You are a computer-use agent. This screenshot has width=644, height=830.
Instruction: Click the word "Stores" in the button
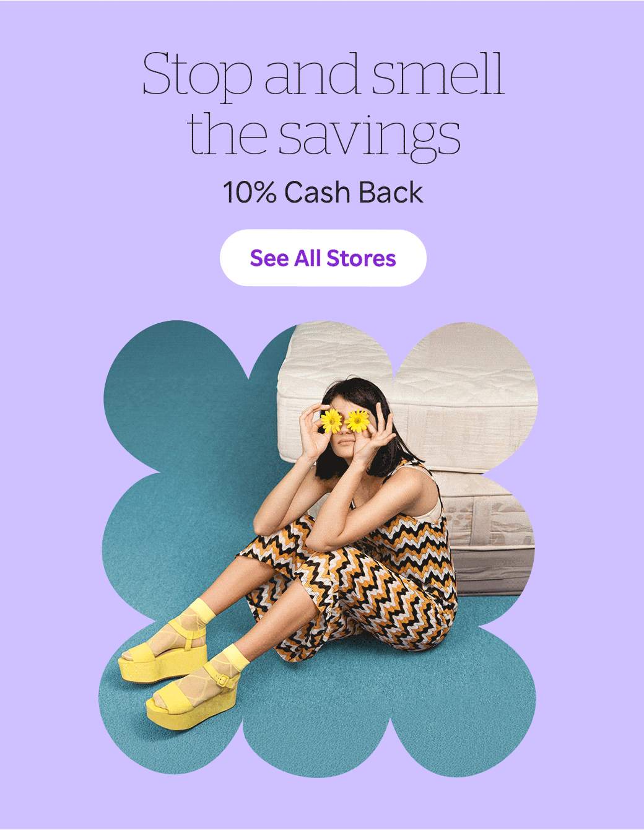tap(361, 258)
